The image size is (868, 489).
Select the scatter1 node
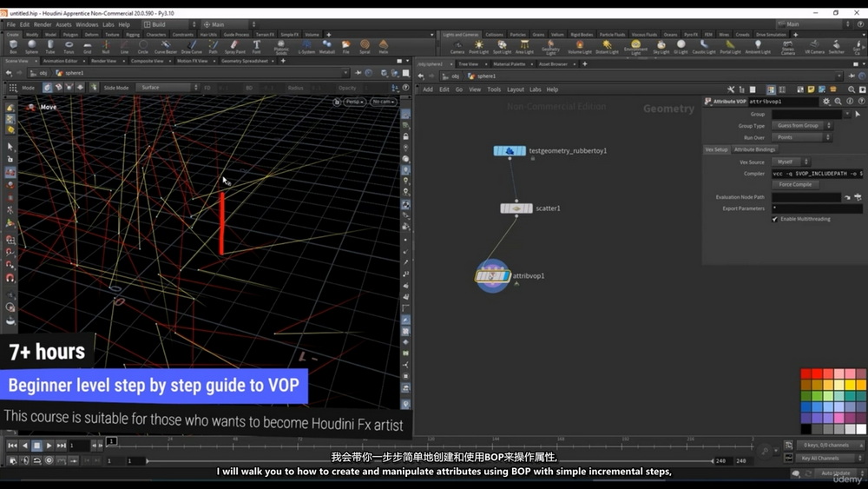(516, 208)
